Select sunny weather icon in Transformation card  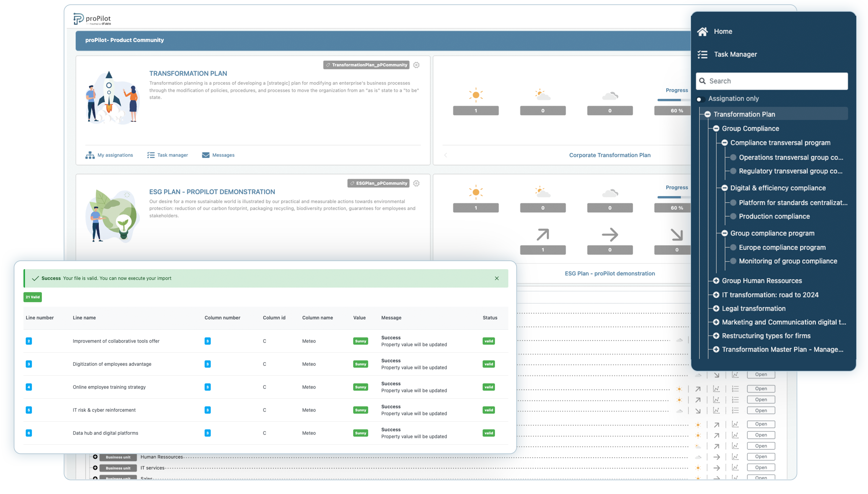475,95
